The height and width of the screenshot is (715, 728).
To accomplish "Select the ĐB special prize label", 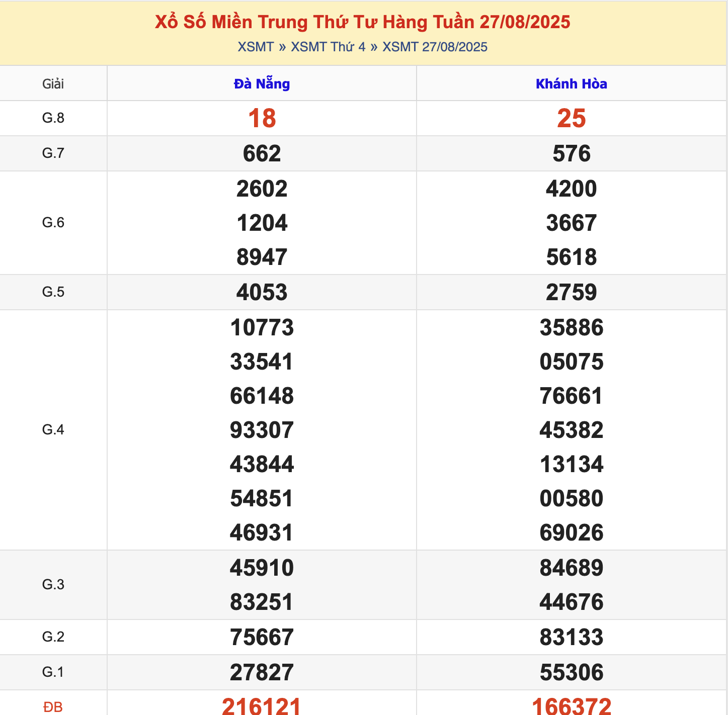I will click(53, 707).
